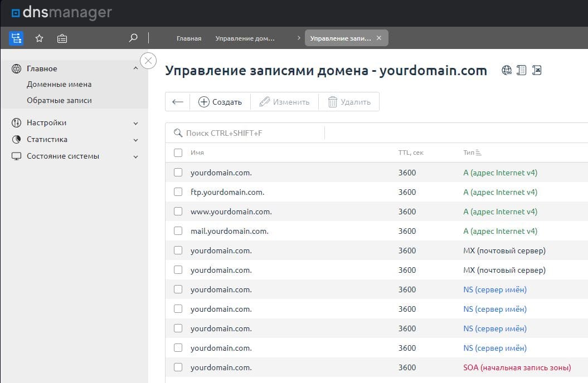
Task: Click the mail.yourdomain.com. name cell
Action: point(230,231)
